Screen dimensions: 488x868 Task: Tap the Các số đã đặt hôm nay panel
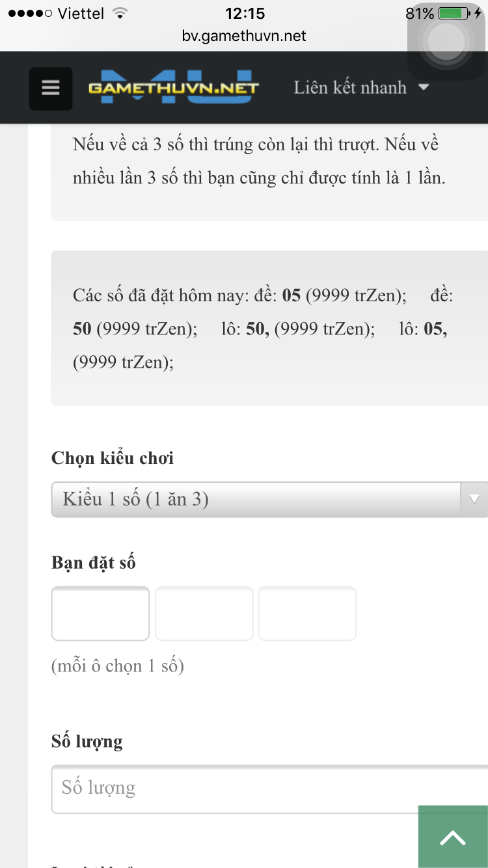point(269,328)
